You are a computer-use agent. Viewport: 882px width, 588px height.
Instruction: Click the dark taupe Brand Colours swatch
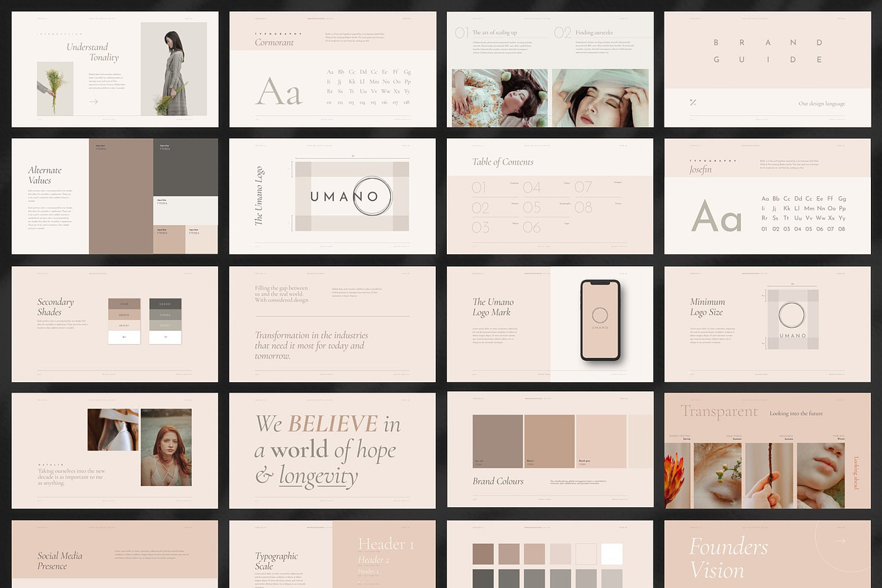497,441
